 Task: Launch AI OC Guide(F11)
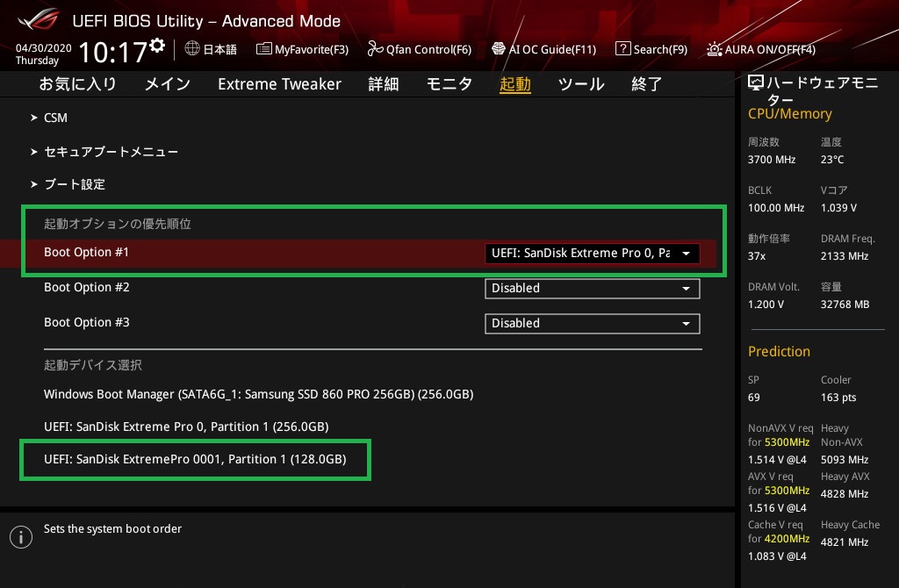pos(544,49)
